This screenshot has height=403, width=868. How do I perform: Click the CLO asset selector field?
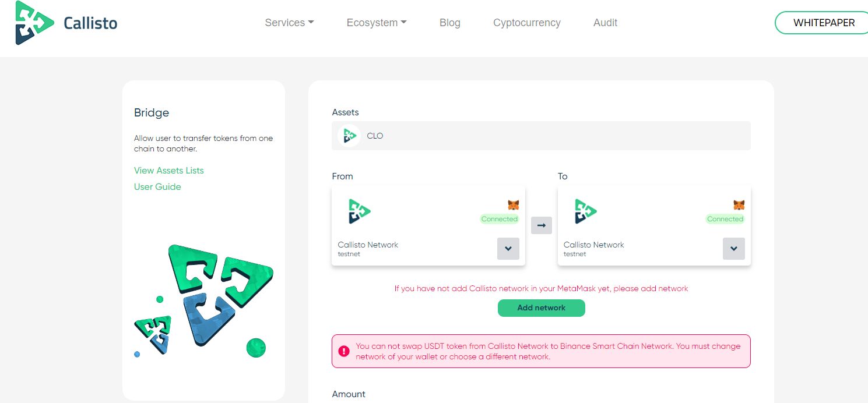pos(541,136)
